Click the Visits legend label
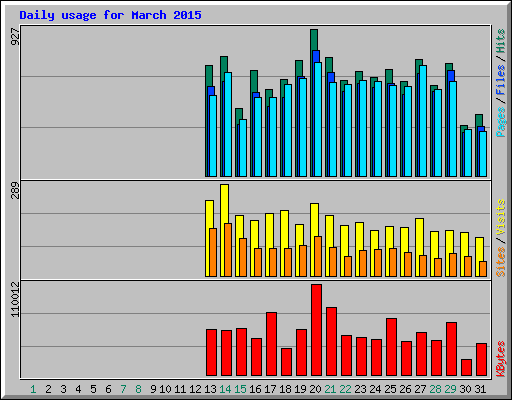This screenshot has height=400, width=512. (x=500, y=218)
